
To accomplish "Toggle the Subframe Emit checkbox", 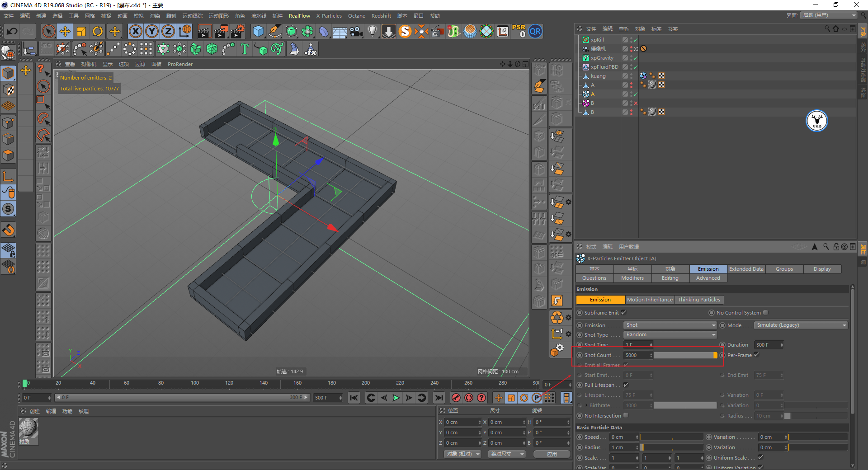I will tap(624, 312).
